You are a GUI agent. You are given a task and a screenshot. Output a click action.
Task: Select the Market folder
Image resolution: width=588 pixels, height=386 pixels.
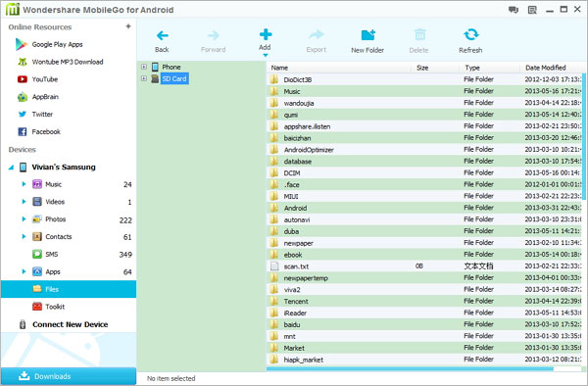pyautogui.click(x=424, y=348)
